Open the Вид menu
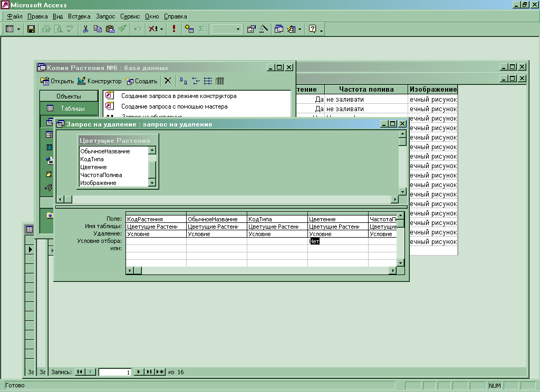 pyautogui.click(x=57, y=16)
